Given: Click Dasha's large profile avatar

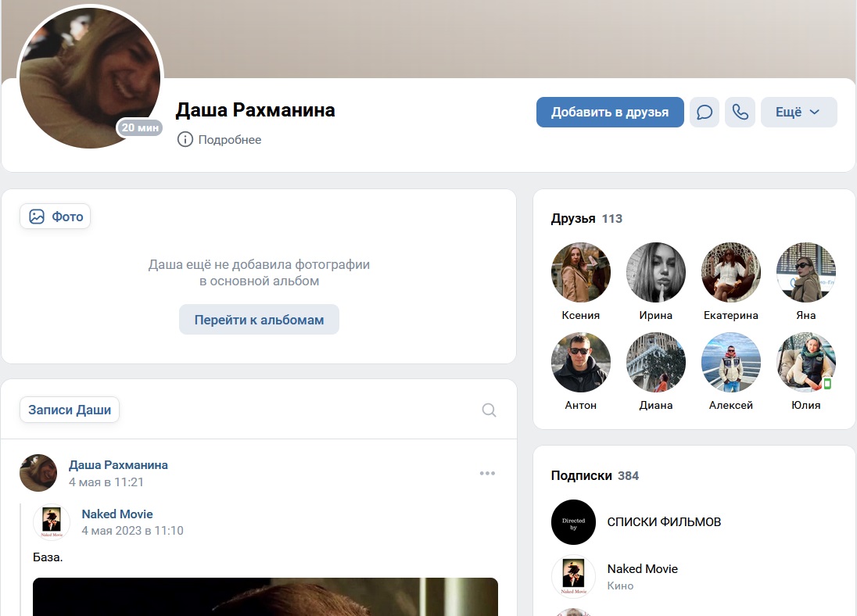Looking at the screenshot, I should [90, 77].
